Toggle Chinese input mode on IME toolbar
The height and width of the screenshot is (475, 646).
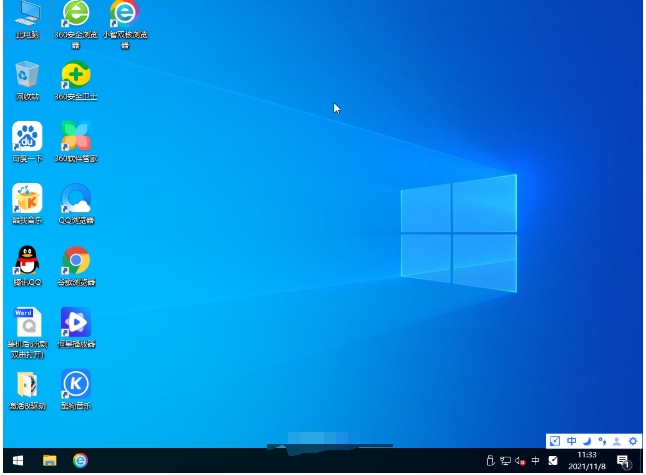pyautogui.click(x=571, y=441)
